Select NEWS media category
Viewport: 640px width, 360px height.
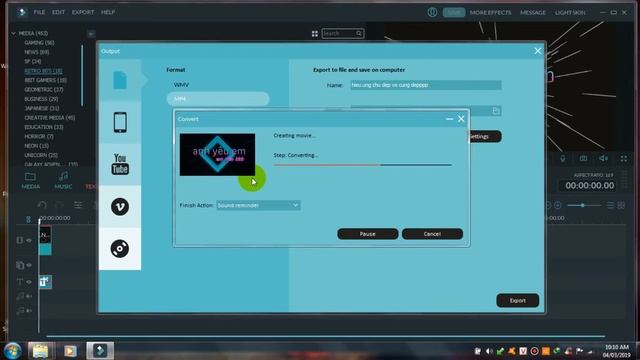(37, 52)
